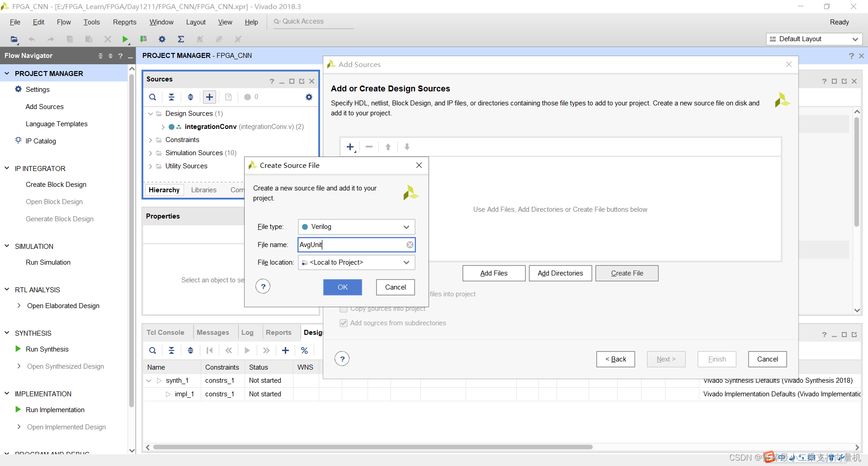Click Collapse All icon in Sources panel

pos(171,97)
